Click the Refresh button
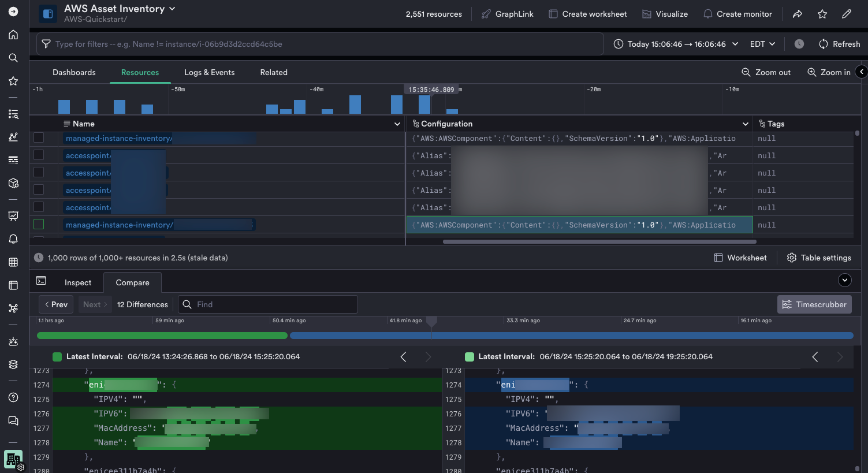The width and height of the screenshot is (868, 473). (840, 44)
